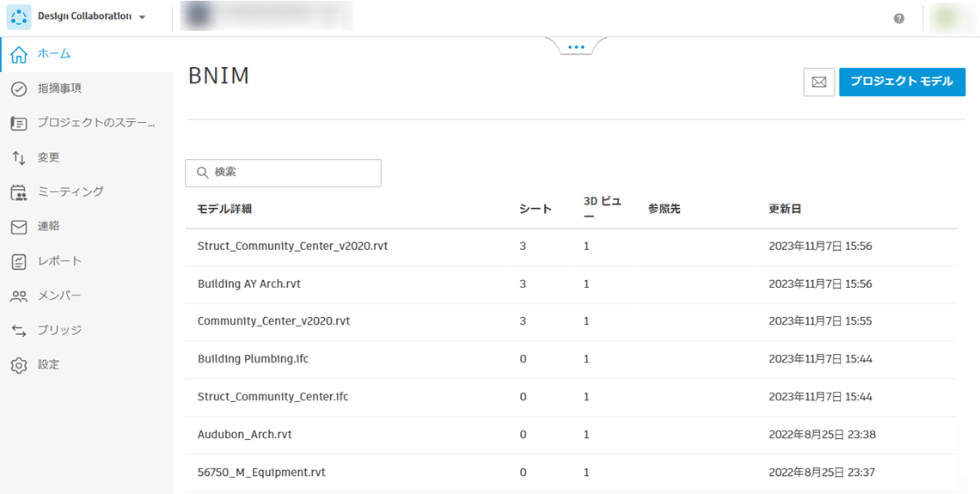Select the ミーティング menu item
Viewport: 980px width, 494px height.
coord(70,192)
